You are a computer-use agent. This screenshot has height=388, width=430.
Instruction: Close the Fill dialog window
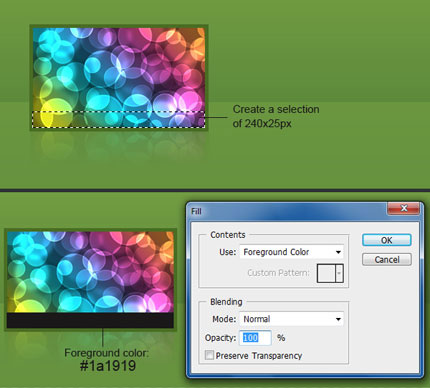[403, 209]
